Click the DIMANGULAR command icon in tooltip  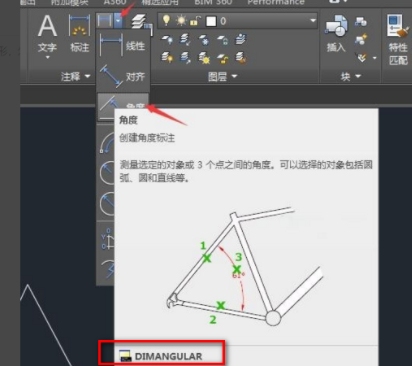click(125, 356)
